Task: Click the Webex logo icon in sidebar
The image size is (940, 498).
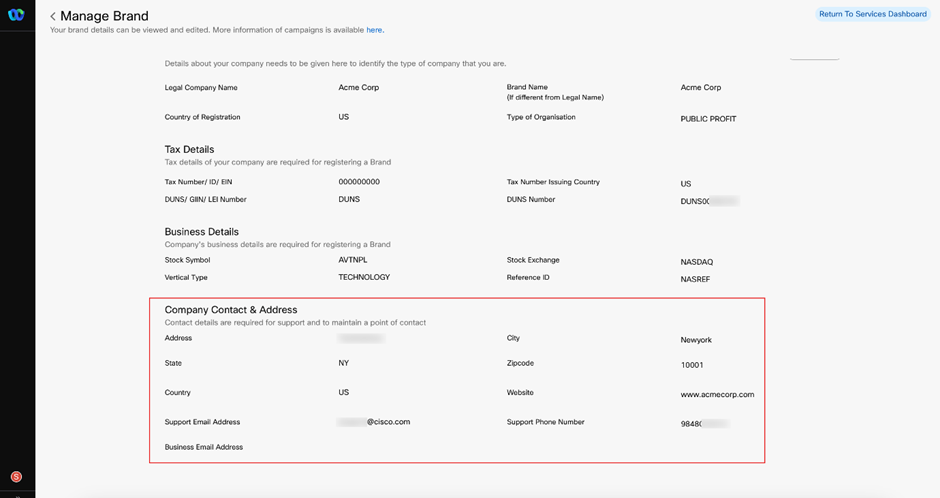Action: pyautogui.click(x=16, y=14)
